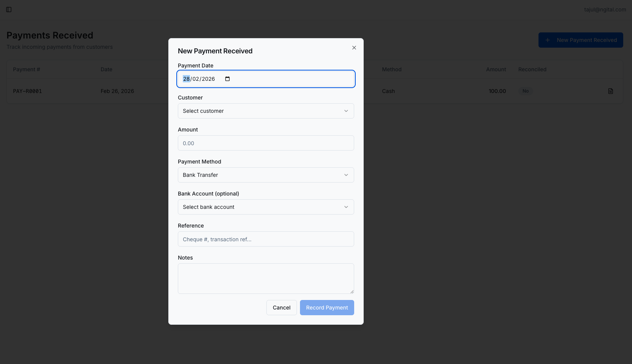Screen dimensions: 632x364
Task: Open the tajul@ngital.com account menu
Action: click(x=605, y=9)
